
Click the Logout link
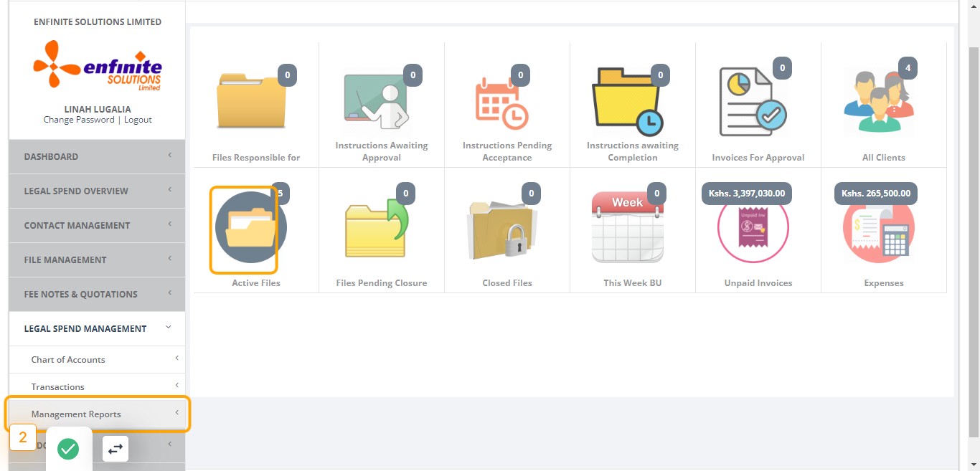point(138,120)
